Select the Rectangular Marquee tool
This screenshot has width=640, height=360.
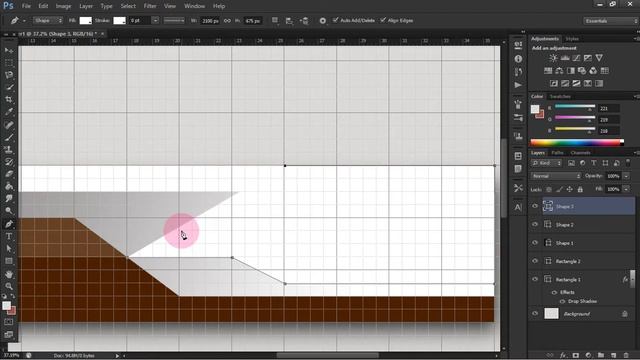pyautogui.click(x=9, y=63)
